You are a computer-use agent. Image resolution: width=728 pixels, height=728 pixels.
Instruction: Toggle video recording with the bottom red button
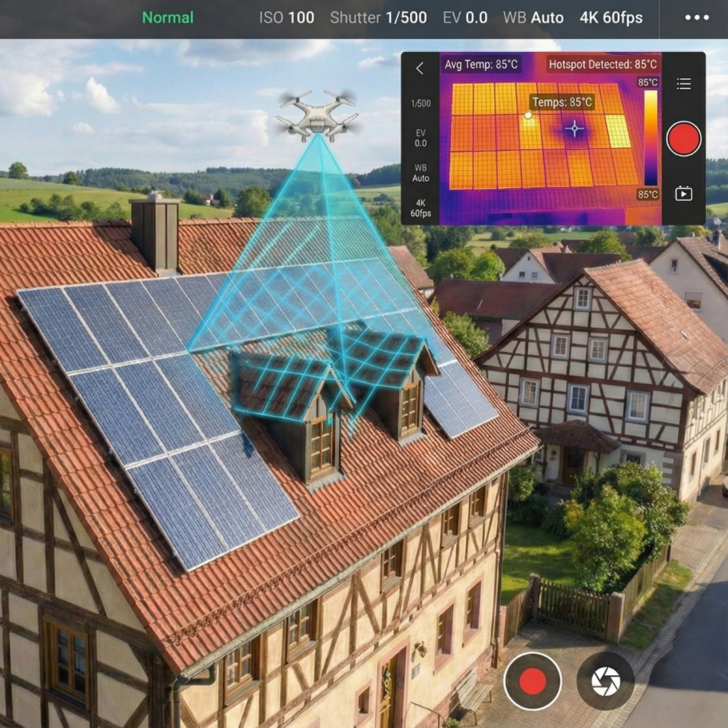(x=532, y=681)
